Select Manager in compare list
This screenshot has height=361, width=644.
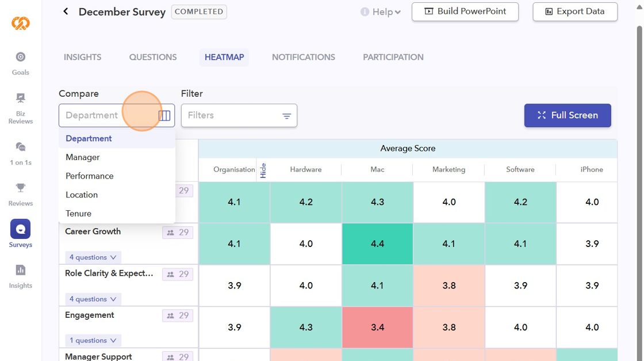117,157
